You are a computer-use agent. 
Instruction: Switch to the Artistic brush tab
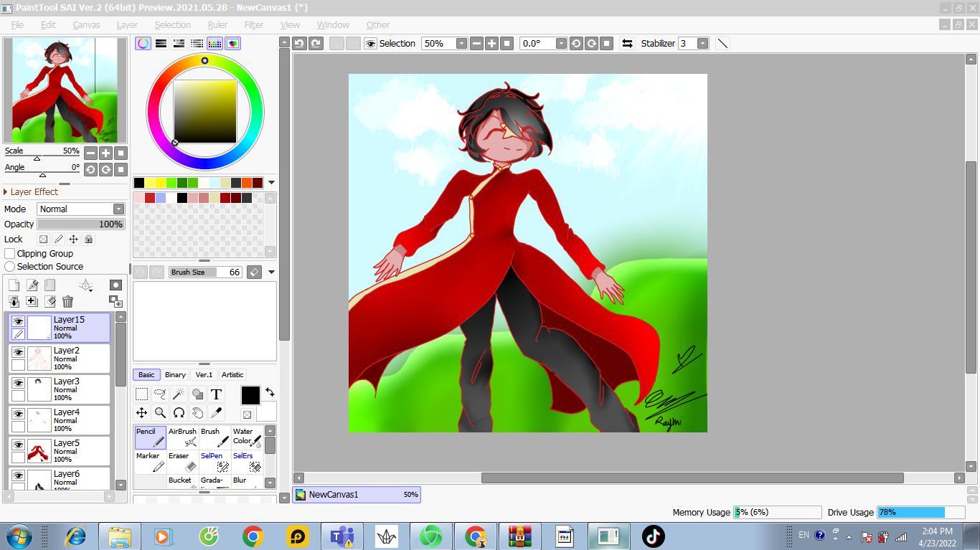click(x=232, y=374)
